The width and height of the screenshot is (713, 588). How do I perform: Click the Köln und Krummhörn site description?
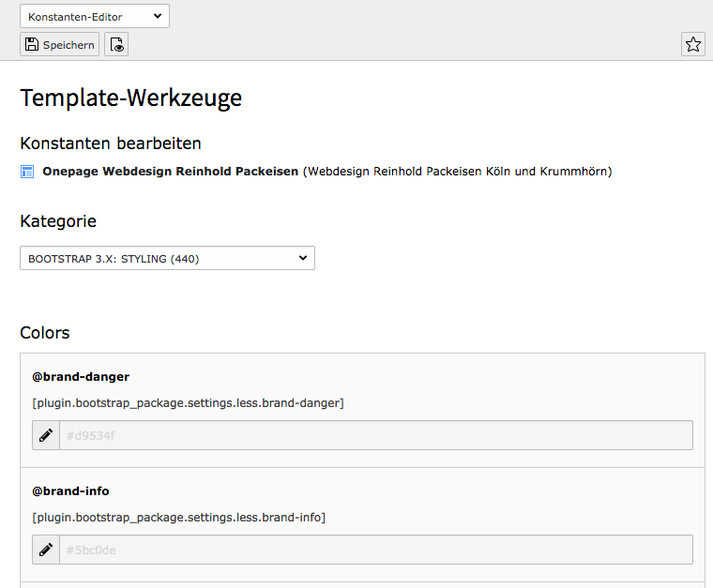point(457,172)
